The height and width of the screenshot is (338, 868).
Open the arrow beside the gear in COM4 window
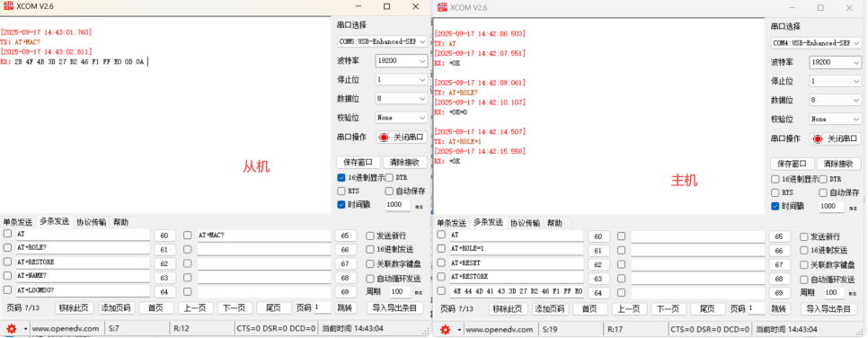click(x=458, y=330)
